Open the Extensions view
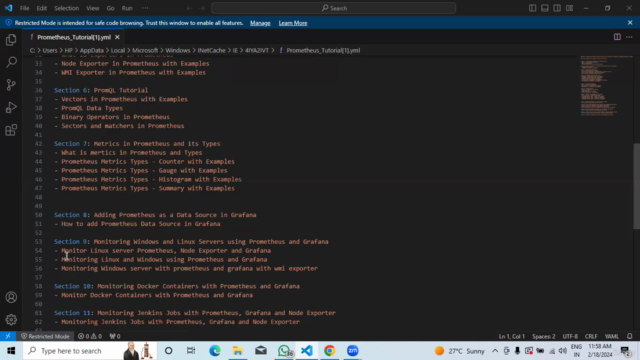Screen dimensions: 640x360 coord(11,130)
